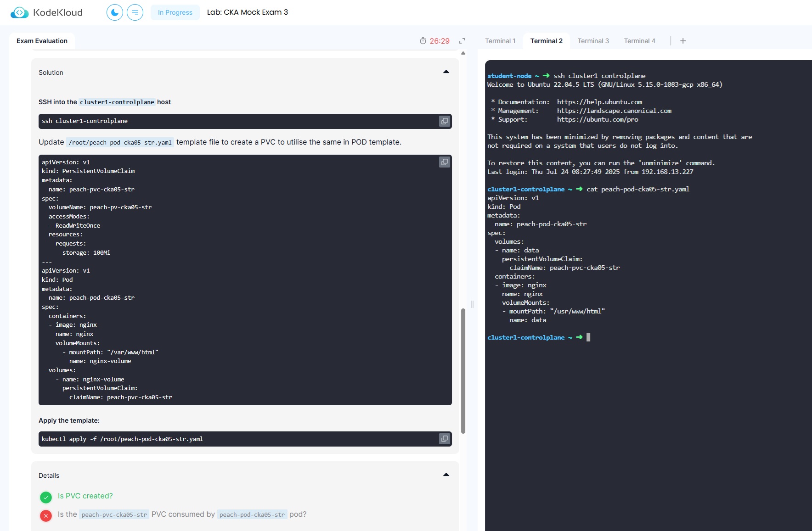Add a new terminal with plus icon
Image resolution: width=812 pixels, height=531 pixels.
(683, 41)
